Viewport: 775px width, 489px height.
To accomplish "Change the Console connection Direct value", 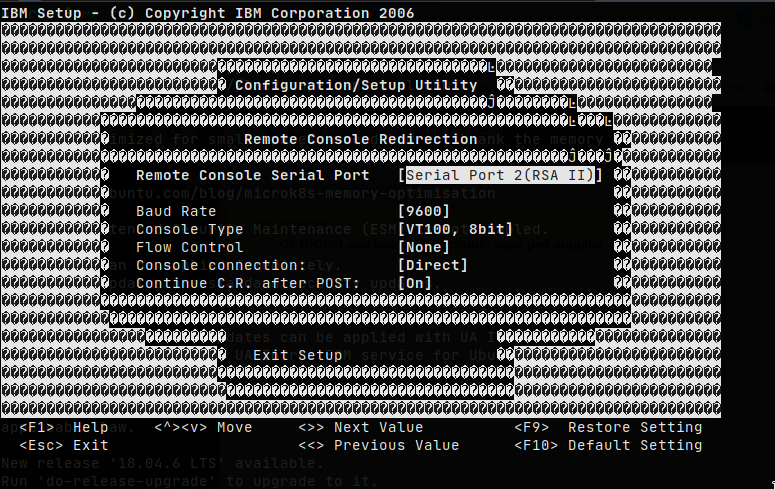I will pyautogui.click(x=432, y=265).
